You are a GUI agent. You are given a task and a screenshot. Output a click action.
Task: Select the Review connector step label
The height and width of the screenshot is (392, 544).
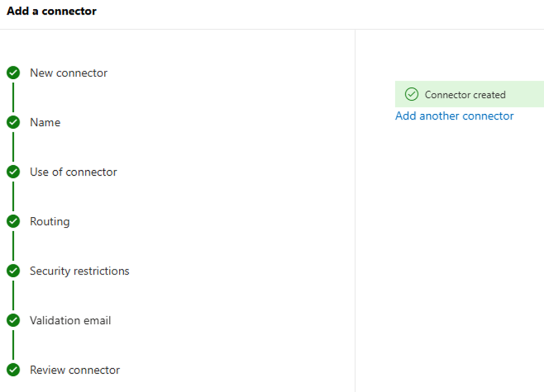(75, 370)
